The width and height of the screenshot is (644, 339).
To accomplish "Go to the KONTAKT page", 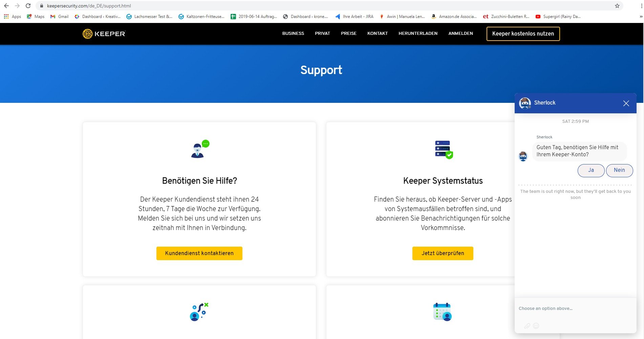I will pyautogui.click(x=378, y=33).
